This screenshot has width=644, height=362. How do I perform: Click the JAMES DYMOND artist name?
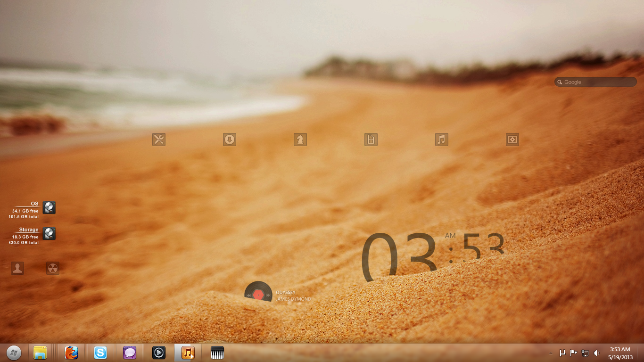pyautogui.click(x=293, y=299)
